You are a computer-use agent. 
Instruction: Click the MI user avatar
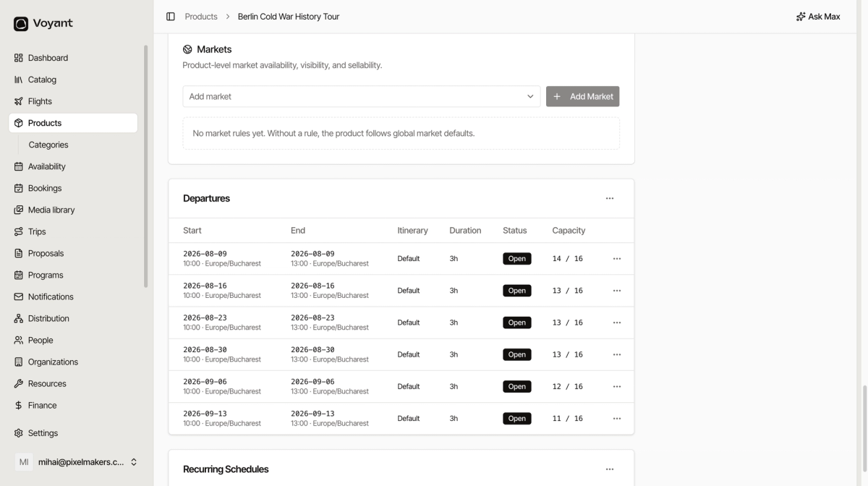tap(24, 462)
